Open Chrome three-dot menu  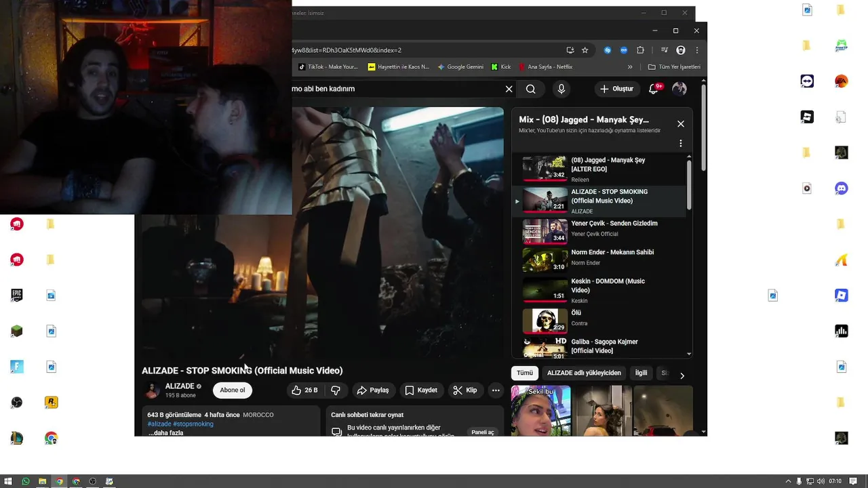coord(696,50)
